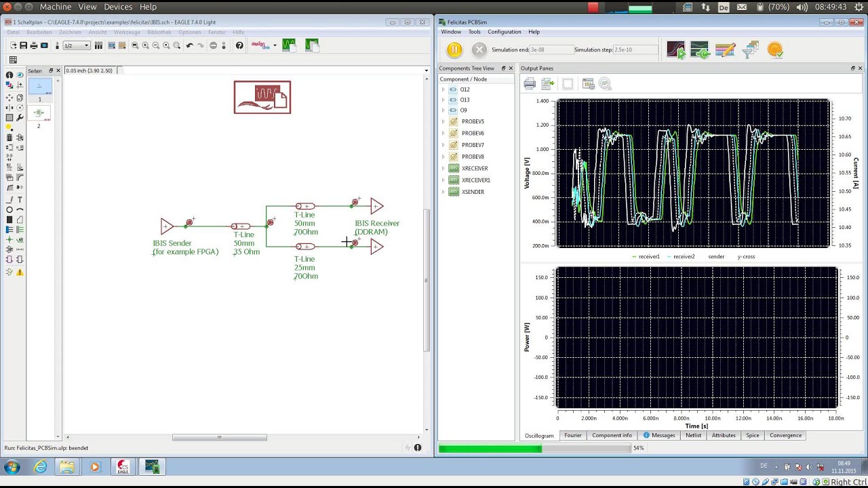This screenshot has width=868, height=488.
Task: Click the ERC warning triangle tool
Action: 20,272
